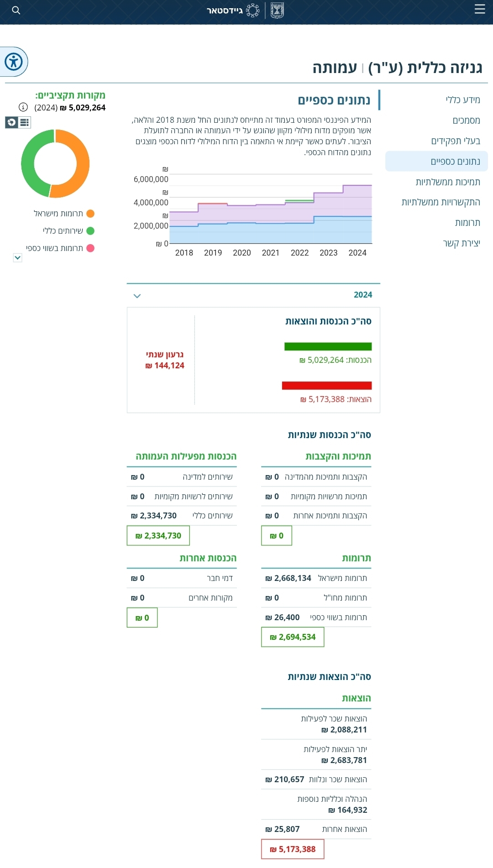This screenshot has width=493, height=868.
Task: Click the Israel state emblem icon
Action: point(277,10)
